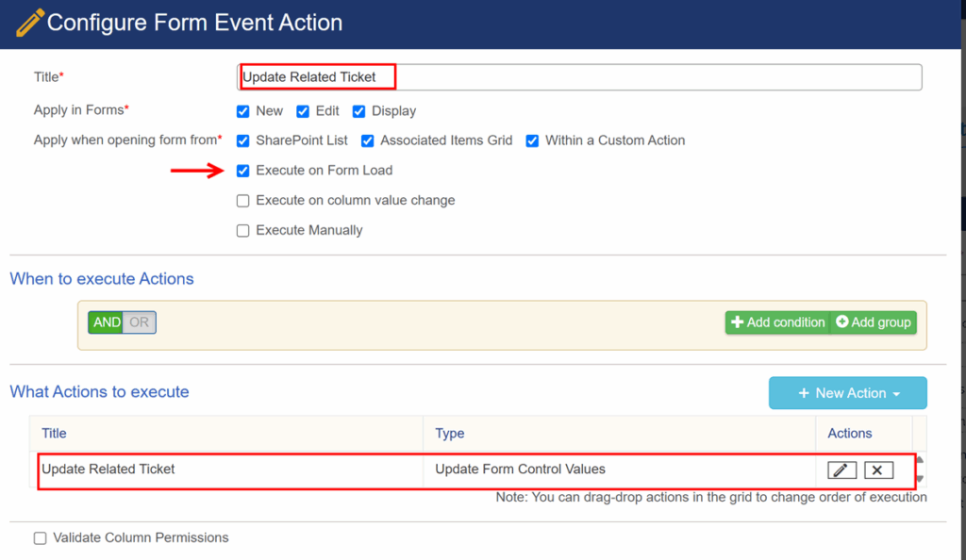Uncheck the New form checkbox
966x560 pixels.
[x=242, y=111]
